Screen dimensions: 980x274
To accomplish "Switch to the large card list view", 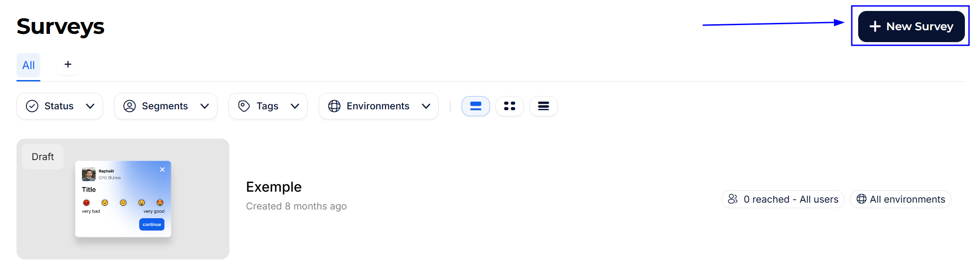I will [x=475, y=106].
